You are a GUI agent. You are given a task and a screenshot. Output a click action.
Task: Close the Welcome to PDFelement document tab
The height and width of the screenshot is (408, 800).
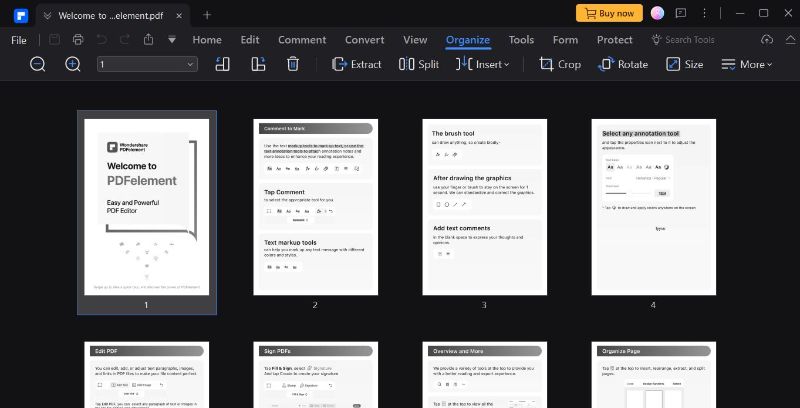(x=179, y=15)
